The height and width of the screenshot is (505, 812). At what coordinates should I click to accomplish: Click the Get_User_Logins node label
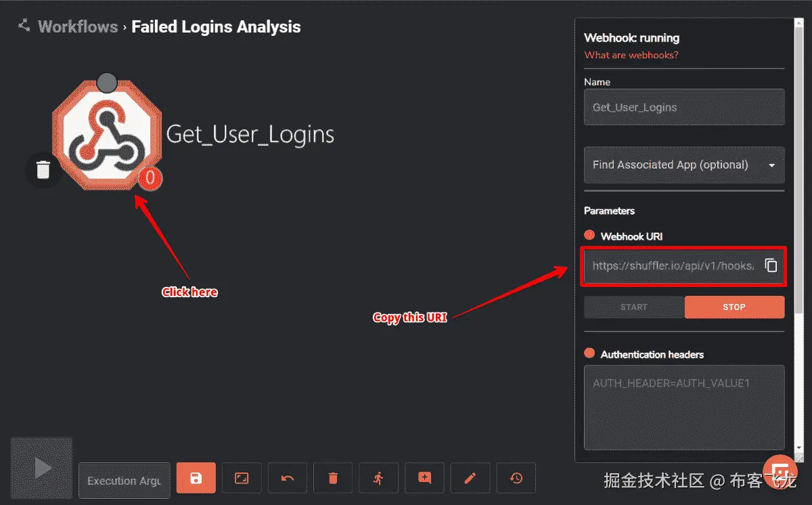coord(250,134)
